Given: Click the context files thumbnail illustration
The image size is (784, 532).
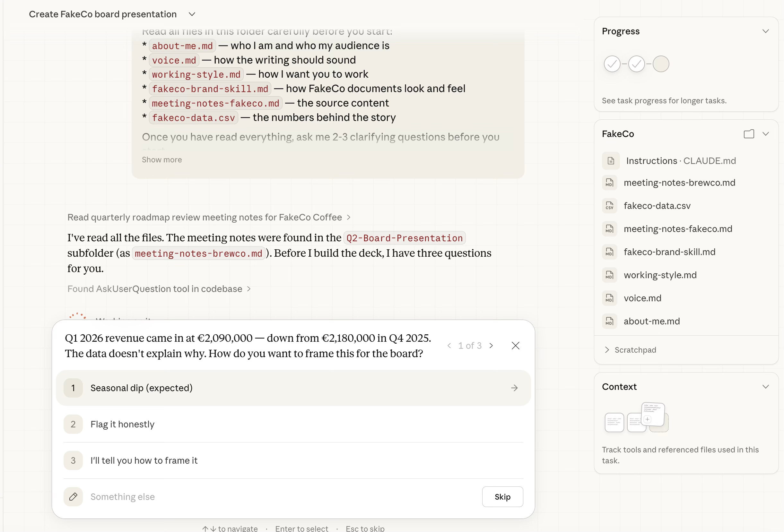Looking at the screenshot, I should (636, 418).
